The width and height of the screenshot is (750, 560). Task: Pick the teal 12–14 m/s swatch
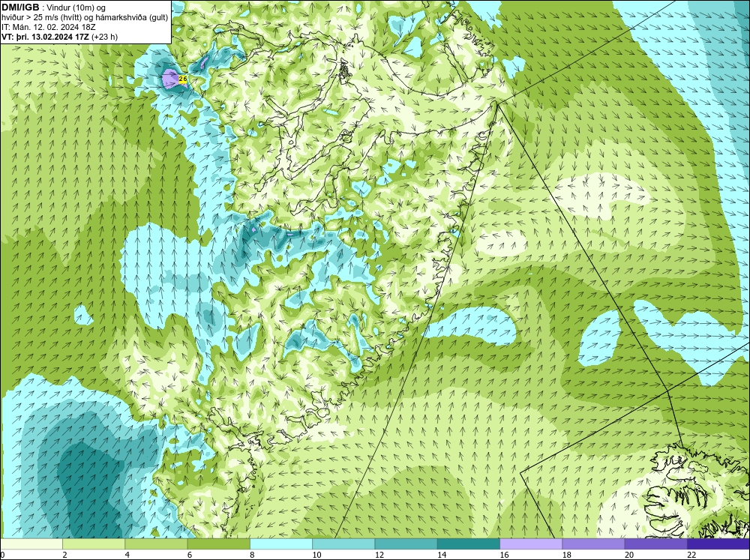pos(406,544)
